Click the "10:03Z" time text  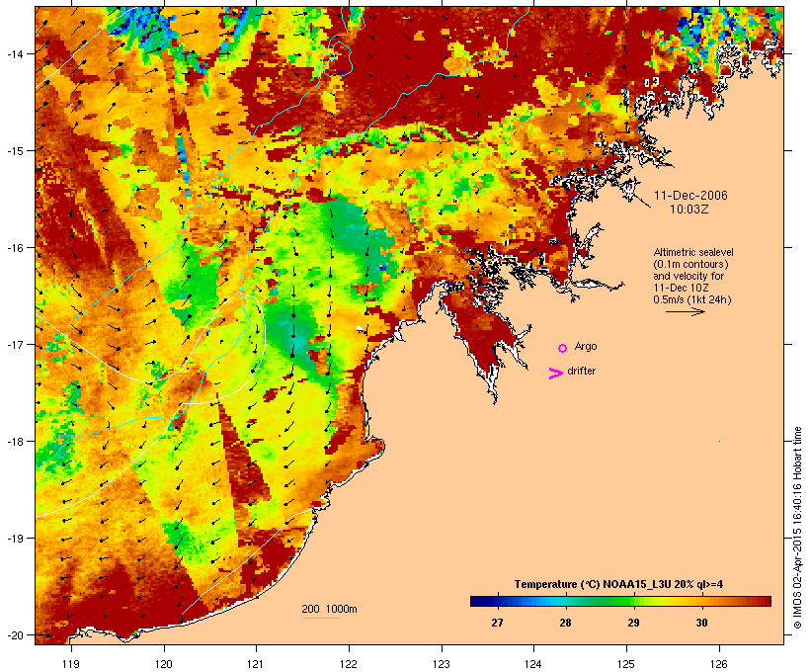(689, 210)
